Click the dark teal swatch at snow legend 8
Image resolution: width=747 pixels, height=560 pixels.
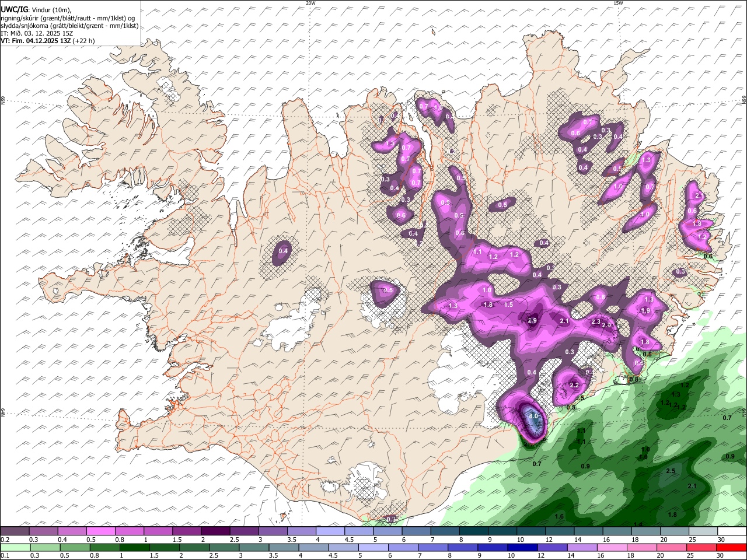pos(473,531)
